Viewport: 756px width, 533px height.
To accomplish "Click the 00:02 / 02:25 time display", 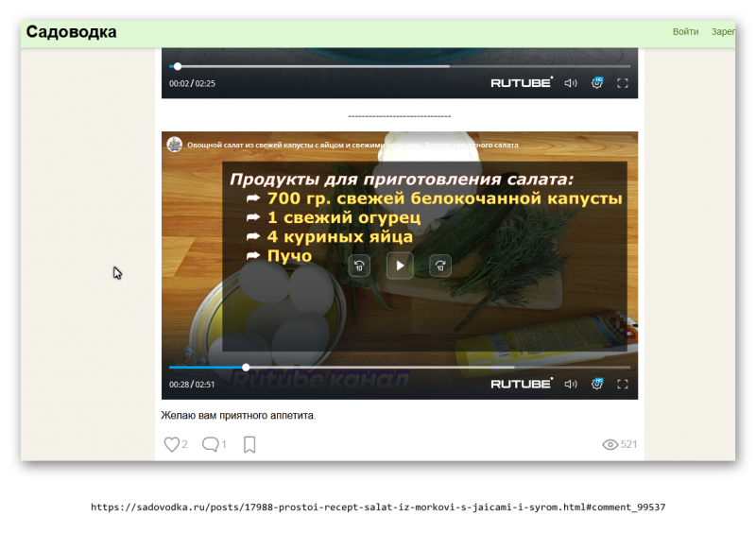I will coord(192,83).
